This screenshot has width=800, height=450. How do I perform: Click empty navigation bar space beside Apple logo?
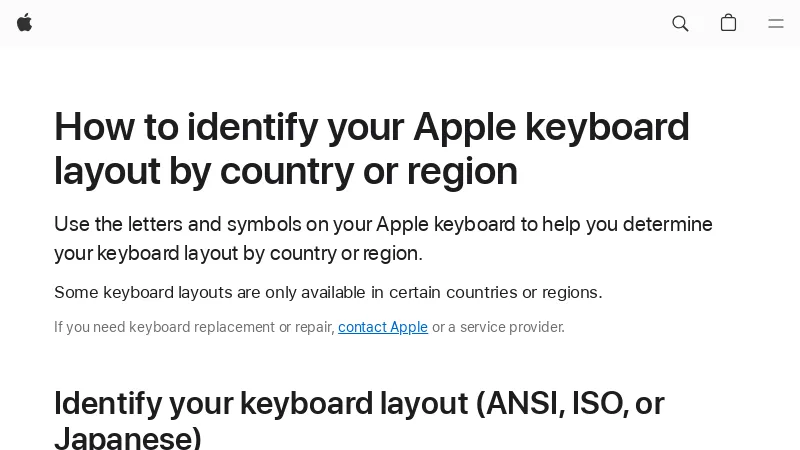[340, 23]
